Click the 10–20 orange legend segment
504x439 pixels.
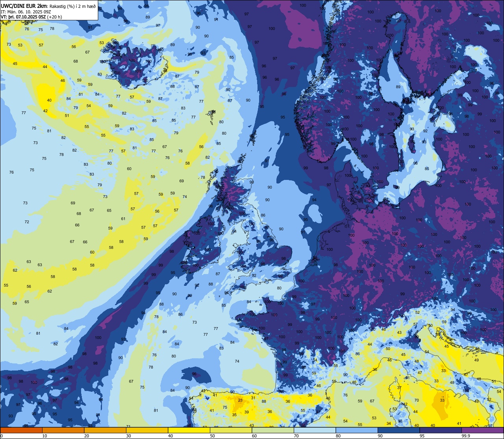[63, 430]
